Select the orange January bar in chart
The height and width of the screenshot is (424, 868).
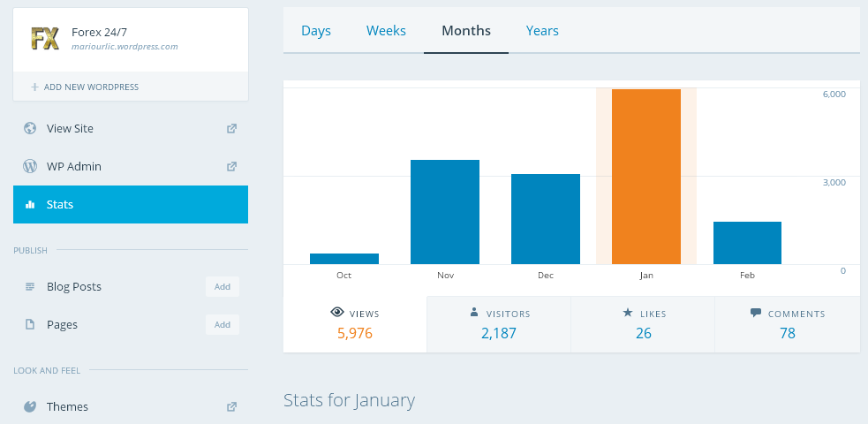coord(646,177)
